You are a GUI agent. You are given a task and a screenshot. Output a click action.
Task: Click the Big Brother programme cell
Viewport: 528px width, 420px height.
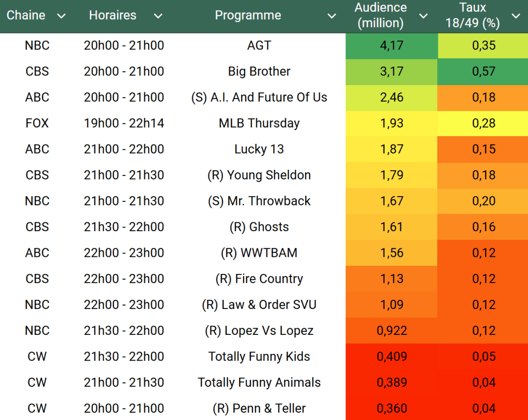(259, 71)
